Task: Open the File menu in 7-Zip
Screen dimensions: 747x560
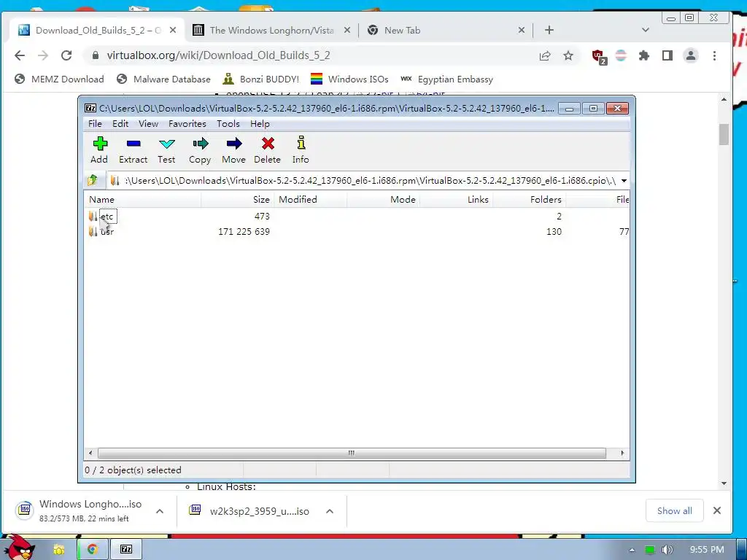Action: 95,124
